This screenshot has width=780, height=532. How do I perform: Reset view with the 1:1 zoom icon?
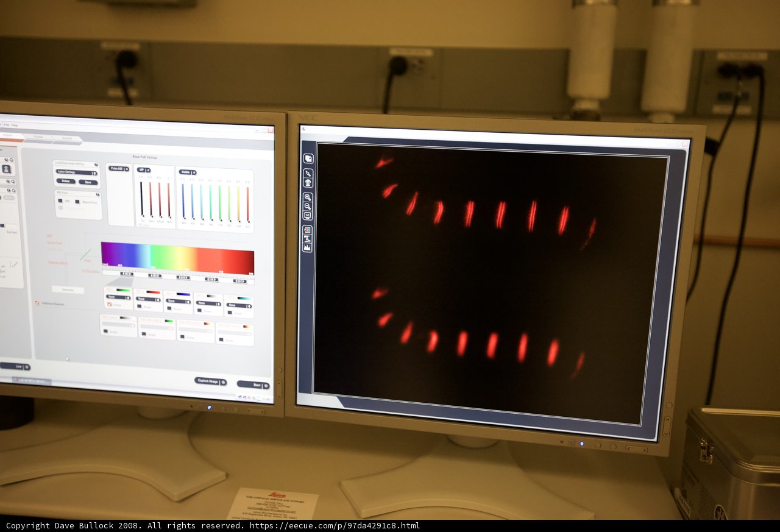[x=308, y=215]
